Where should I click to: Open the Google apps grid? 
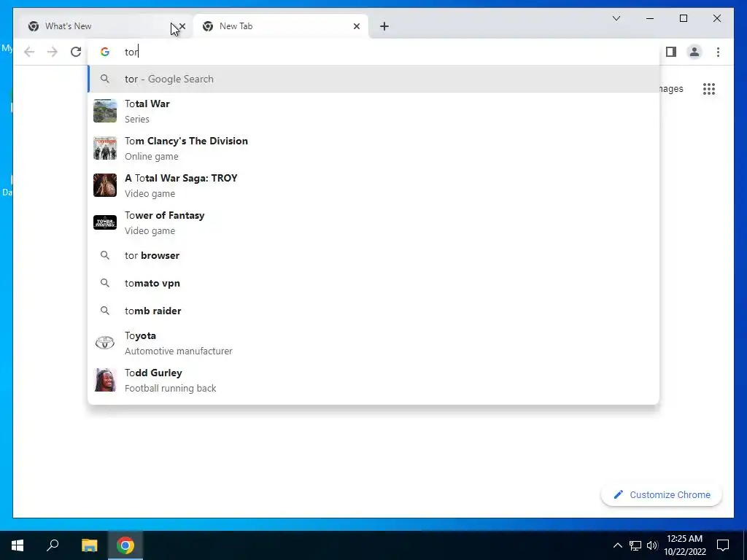pyautogui.click(x=709, y=88)
